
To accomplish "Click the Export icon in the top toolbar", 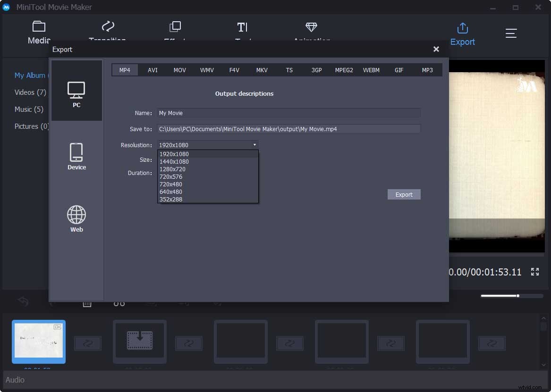I will tap(462, 33).
